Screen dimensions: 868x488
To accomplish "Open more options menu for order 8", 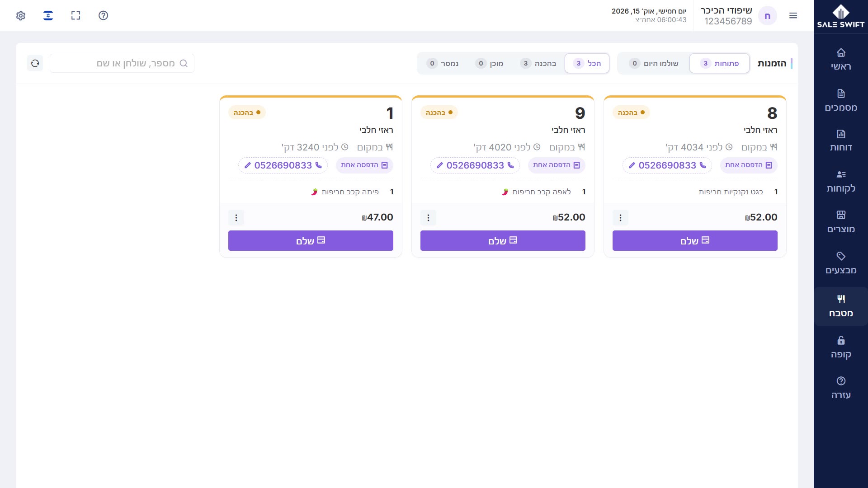I will tap(620, 218).
